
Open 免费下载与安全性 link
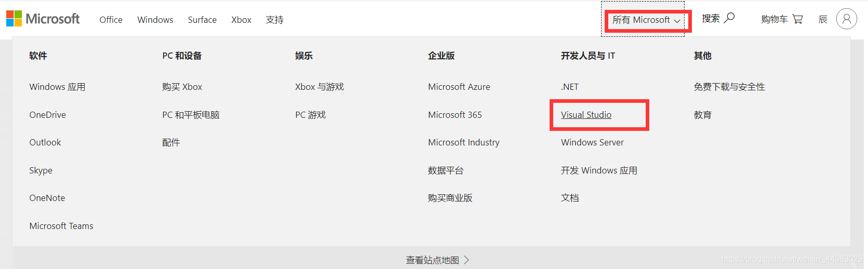(729, 87)
